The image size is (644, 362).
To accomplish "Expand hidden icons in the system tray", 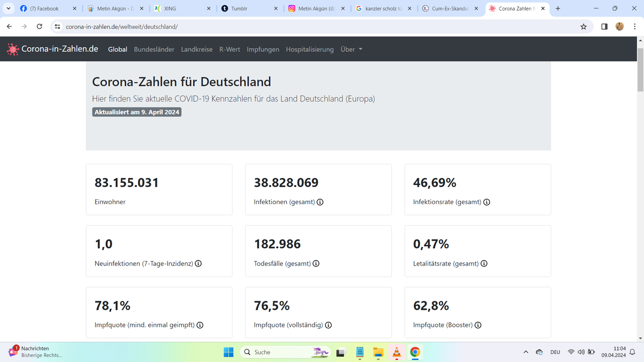I will (525, 352).
